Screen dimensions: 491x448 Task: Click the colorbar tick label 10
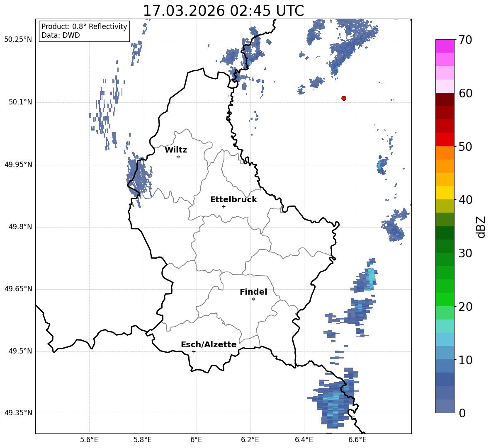coord(465,360)
